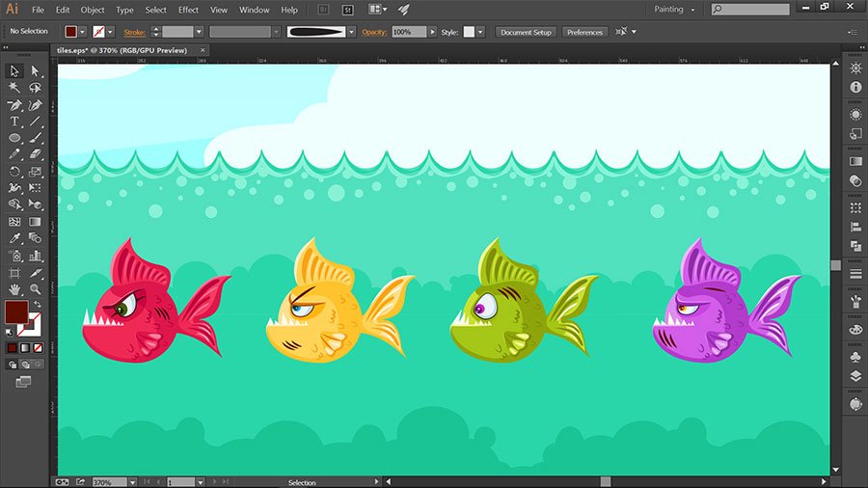Expand the control bar stroke color dropdown
This screenshot has width=868, height=488.
click(x=110, y=32)
